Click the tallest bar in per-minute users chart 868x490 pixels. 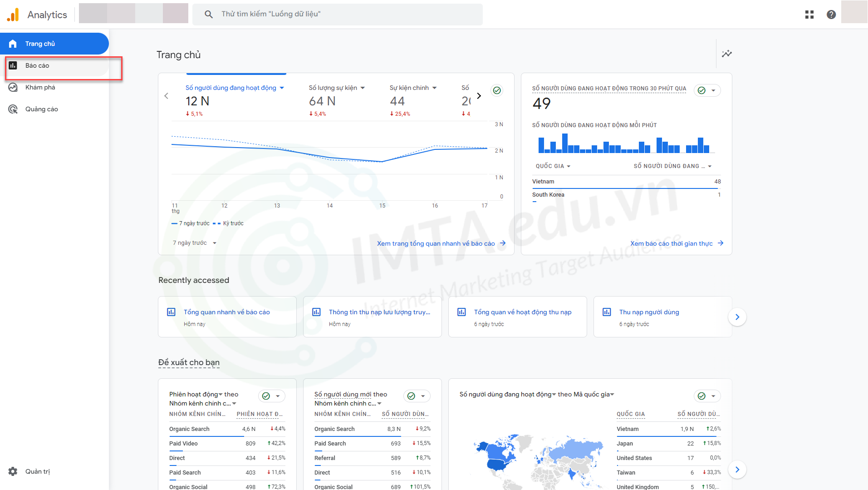coord(564,143)
